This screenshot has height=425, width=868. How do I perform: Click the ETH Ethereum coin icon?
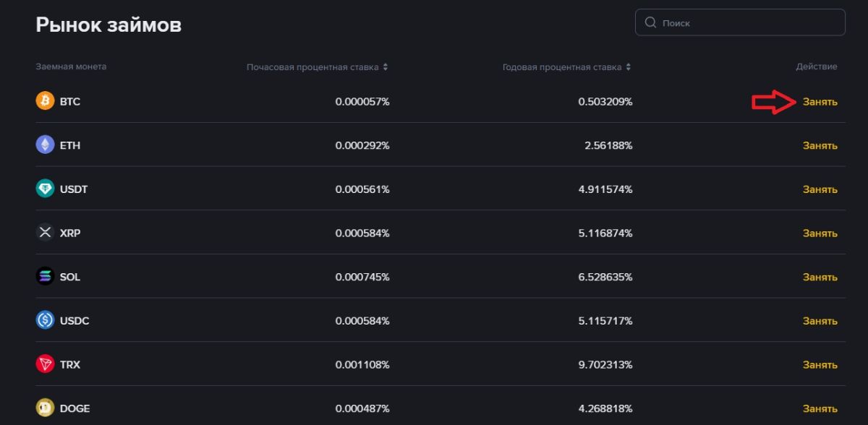[45, 145]
